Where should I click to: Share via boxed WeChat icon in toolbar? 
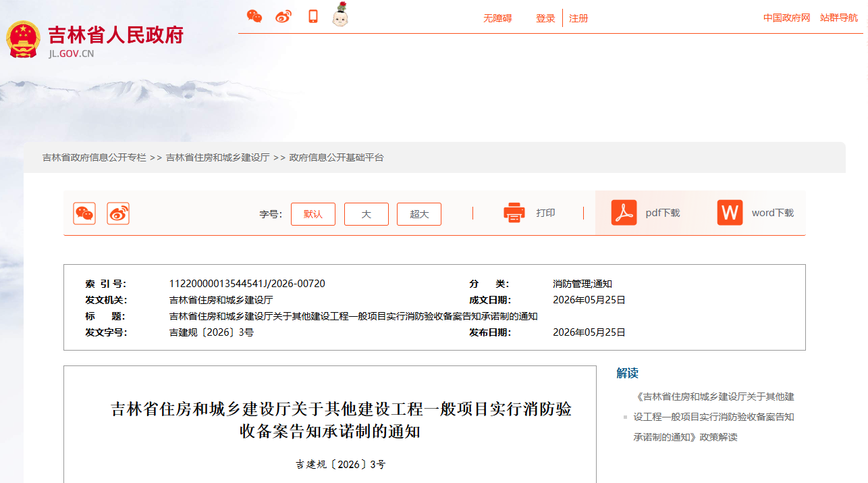coord(84,213)
